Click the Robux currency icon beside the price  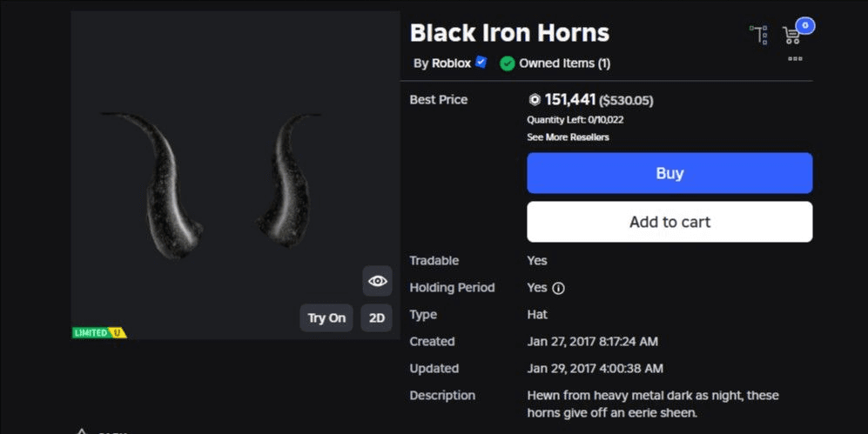coord(535,100)
